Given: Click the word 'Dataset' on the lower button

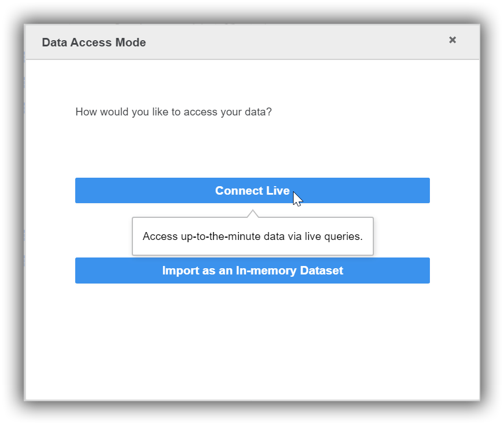Looking at the screenshot, I should 321,271.
